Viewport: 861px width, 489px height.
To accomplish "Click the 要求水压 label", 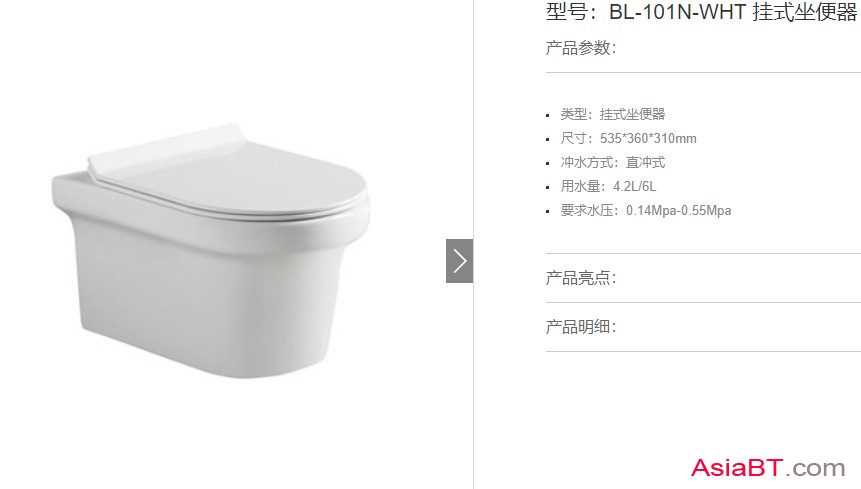I will (x=586, y=211).
